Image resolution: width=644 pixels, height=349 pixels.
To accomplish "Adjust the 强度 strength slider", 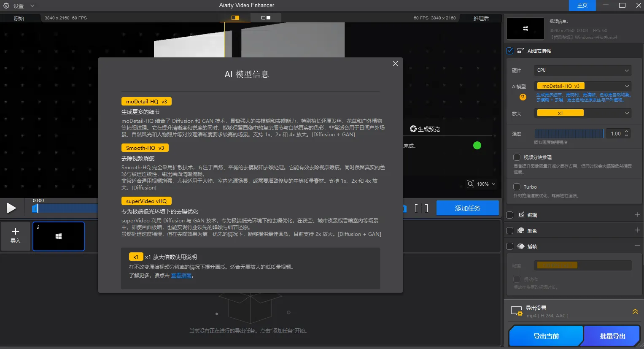I will (x=569, y=133).
